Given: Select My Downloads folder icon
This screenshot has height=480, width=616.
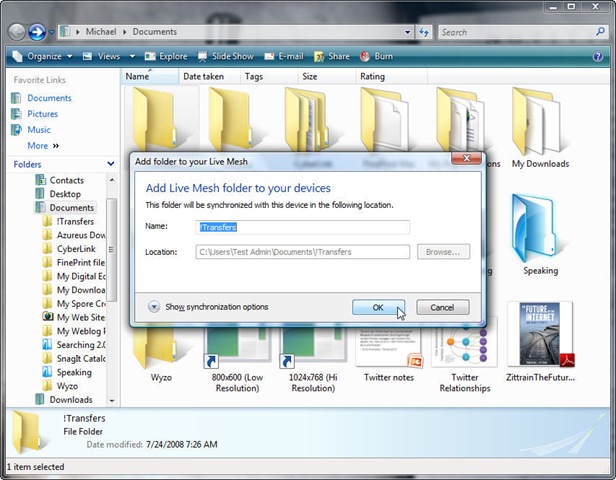Looking at the screenshot, I should (540, 128).
